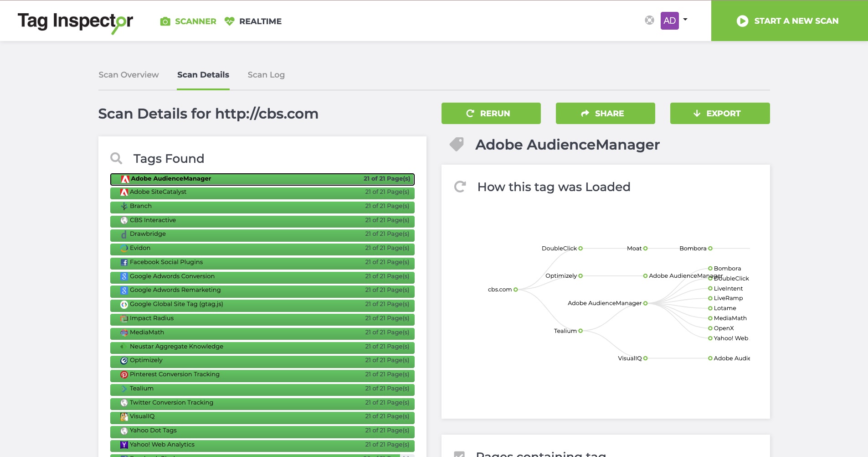Click the Tags Found search icon
The height and width of the screenshot is (457, 868).
point(117,158)
